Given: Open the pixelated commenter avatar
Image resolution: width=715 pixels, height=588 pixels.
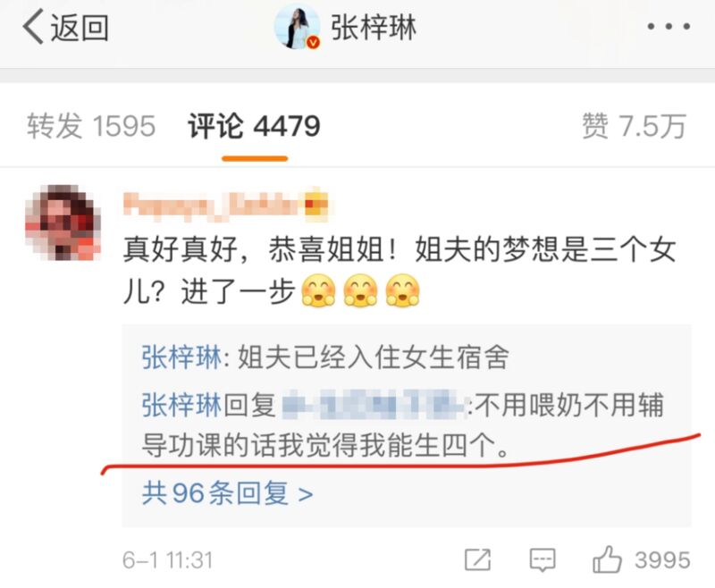Looking at the screenshot, I should point(63,223).
